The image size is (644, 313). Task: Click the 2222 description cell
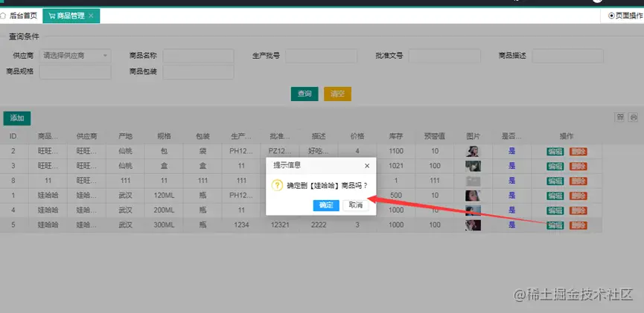click(319, 225)
